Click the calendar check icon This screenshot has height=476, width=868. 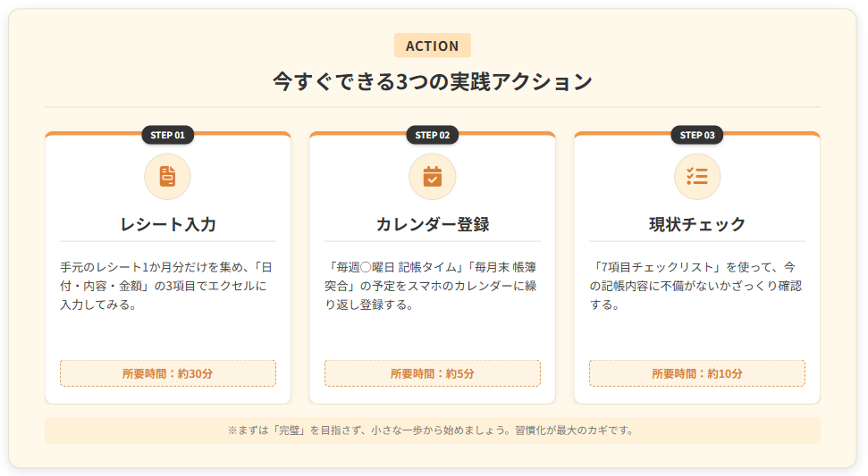(x=433, y=176)
